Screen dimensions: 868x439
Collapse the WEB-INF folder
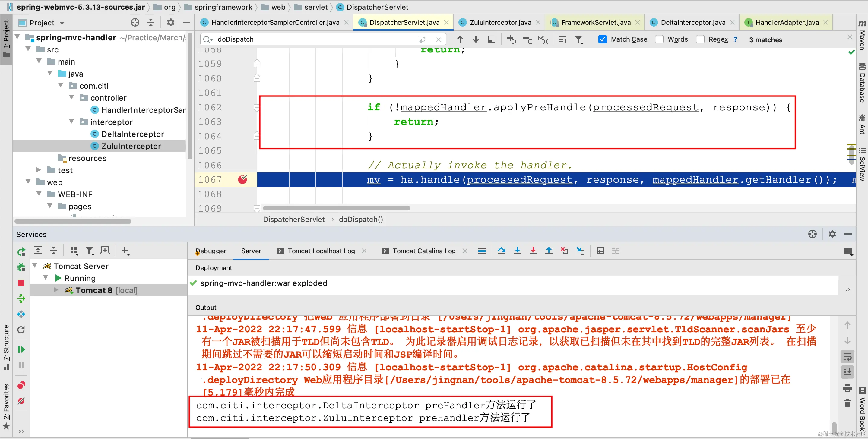pyautogui.click(x=40, y=194)
